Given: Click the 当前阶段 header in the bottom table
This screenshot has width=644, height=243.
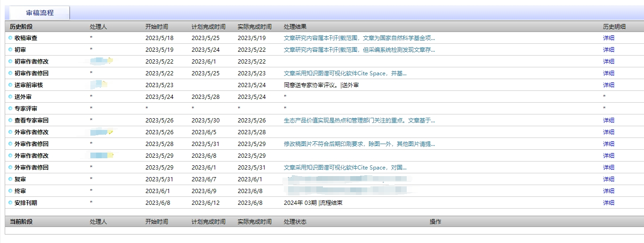Looking at the screenshot, I should [x=21, y=222].
